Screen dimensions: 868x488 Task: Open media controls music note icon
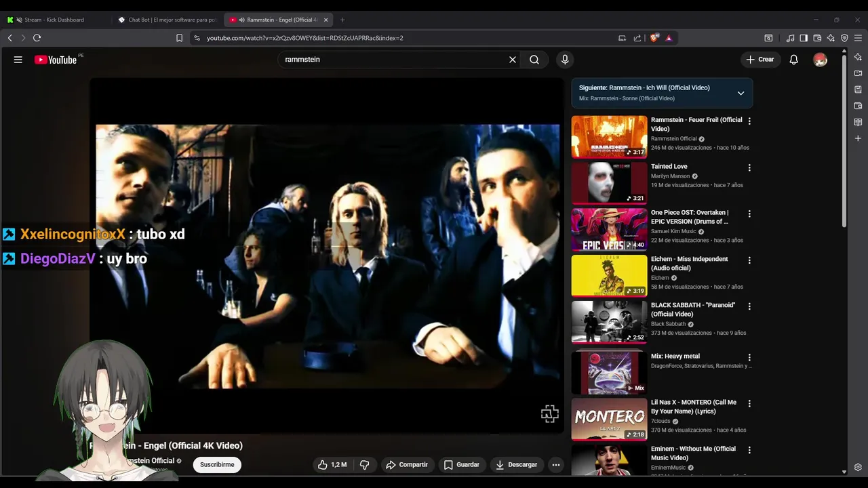click(790, 38)
